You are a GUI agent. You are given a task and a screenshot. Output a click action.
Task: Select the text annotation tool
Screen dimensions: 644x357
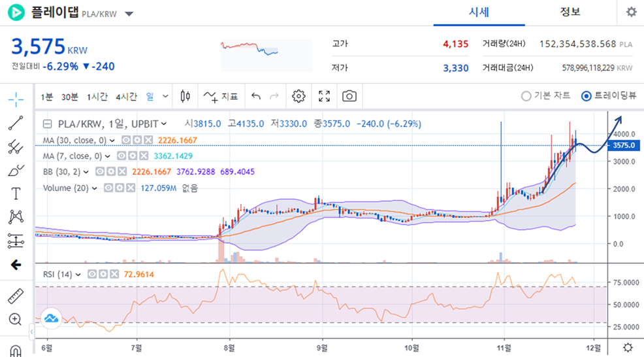pos(16,194)
